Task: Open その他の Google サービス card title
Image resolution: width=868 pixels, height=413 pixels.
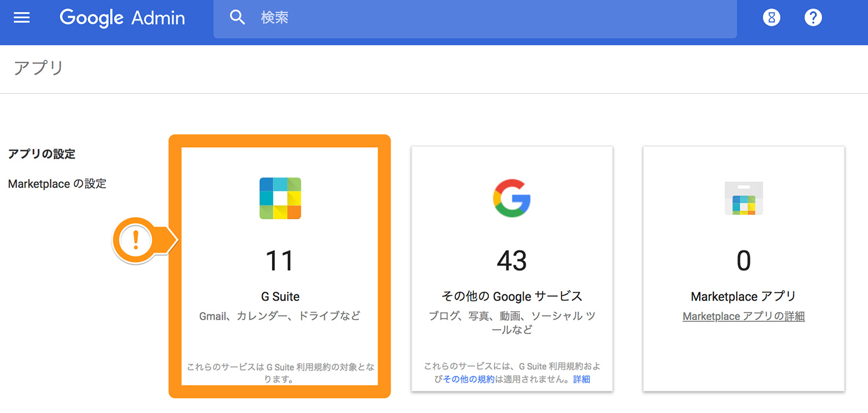Action: pos(512,297)
